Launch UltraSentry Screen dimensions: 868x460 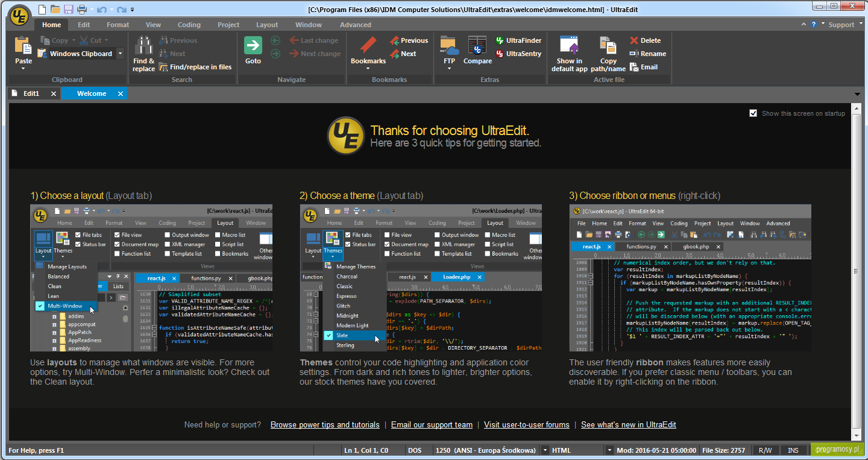518,54
